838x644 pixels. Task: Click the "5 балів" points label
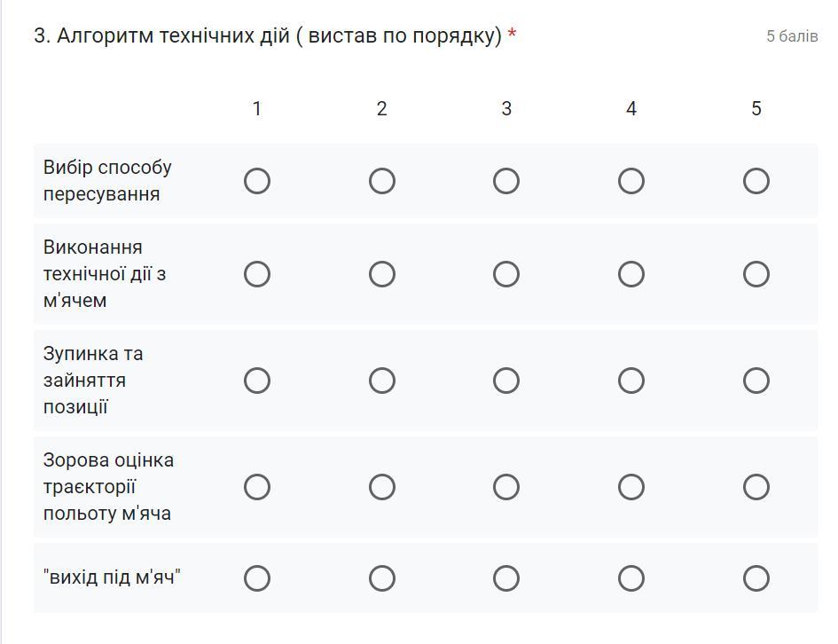[792, 36]
